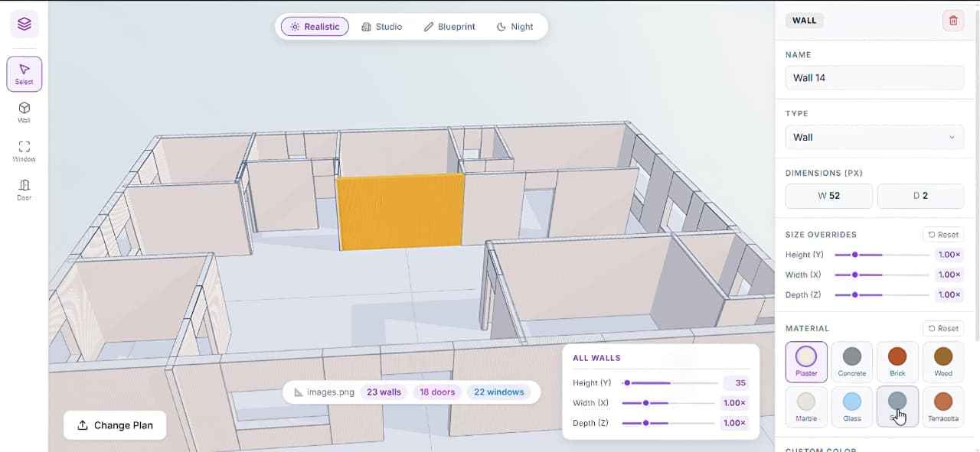Click the Change Plan button
Screen dimensions: 980x452
coord(114,424)
